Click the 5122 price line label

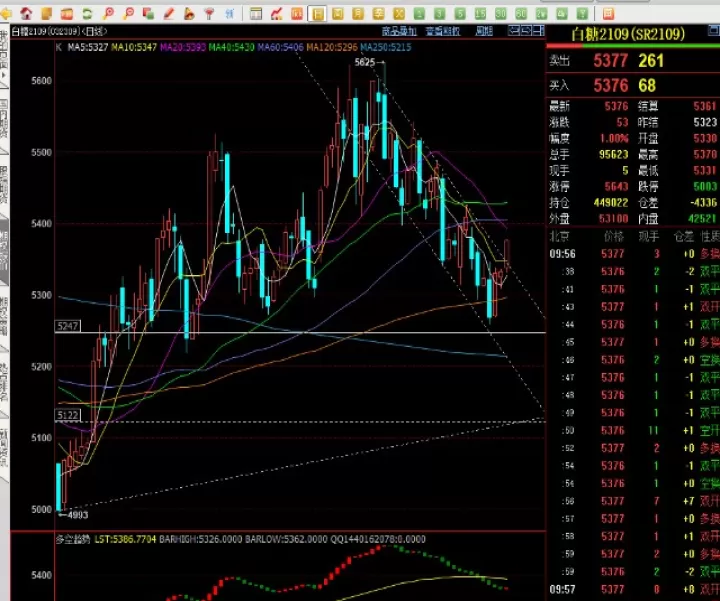point(68,416)
